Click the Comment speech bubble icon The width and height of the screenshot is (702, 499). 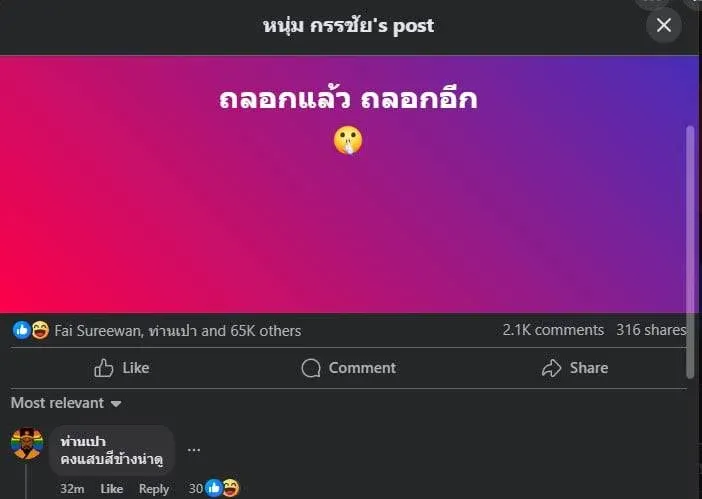[x=311, y=368]
